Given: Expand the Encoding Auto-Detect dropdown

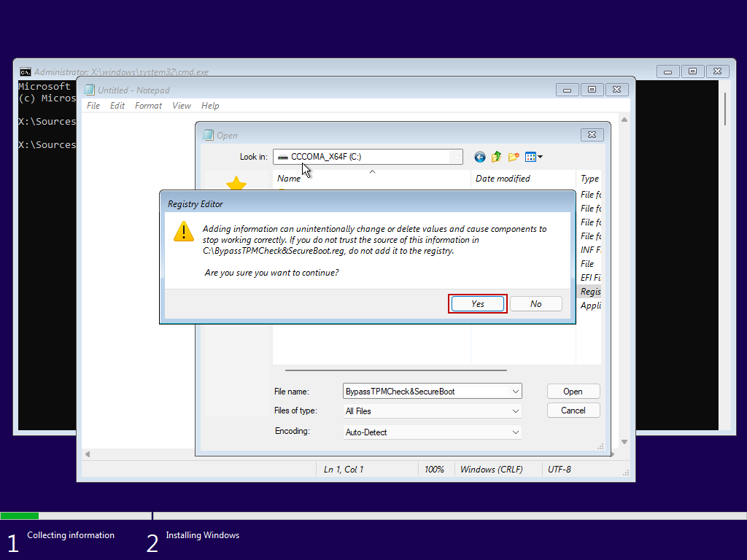Looking at the screenshot, I should [x=516, y=432].
